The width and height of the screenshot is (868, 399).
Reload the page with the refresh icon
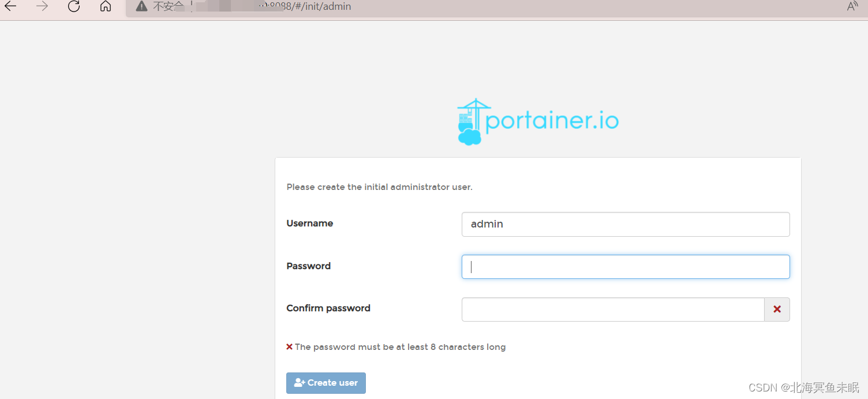[x=74, y=6]
